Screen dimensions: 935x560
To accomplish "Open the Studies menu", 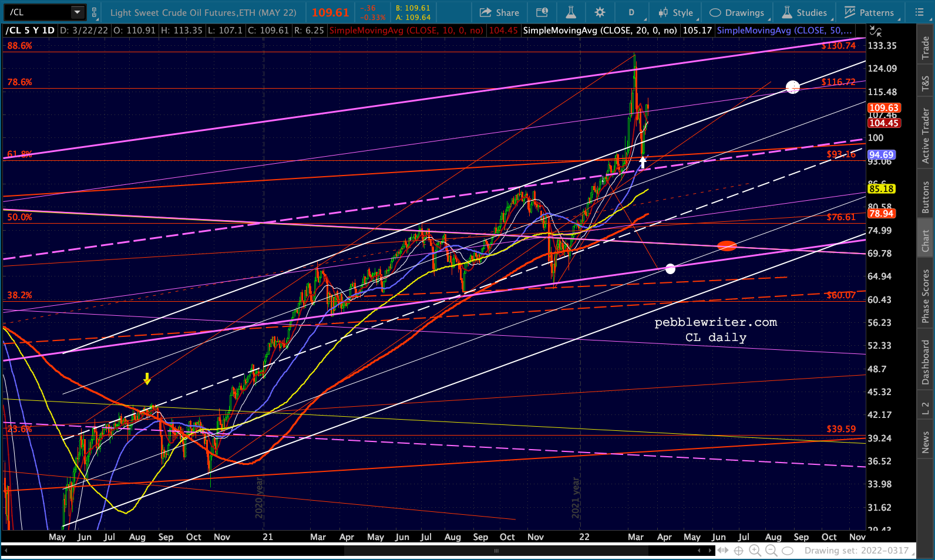I will click(805, 12).
